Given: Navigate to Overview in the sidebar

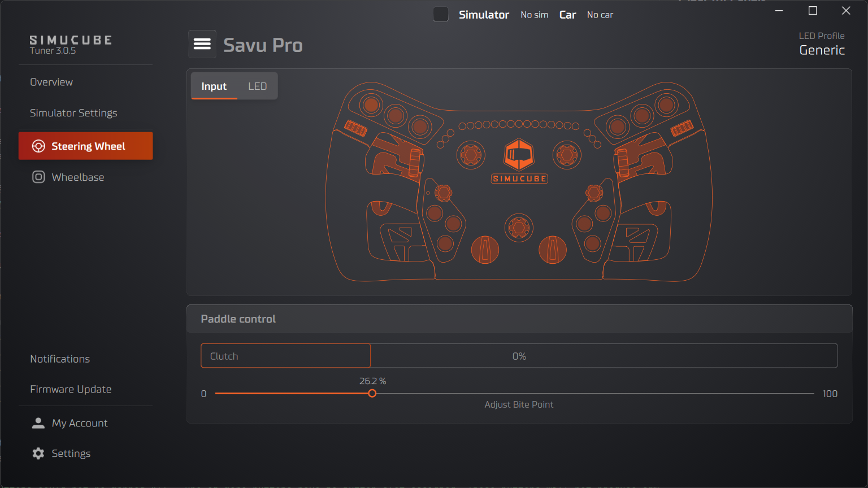Looking at the screenshot, I should 51,82.
